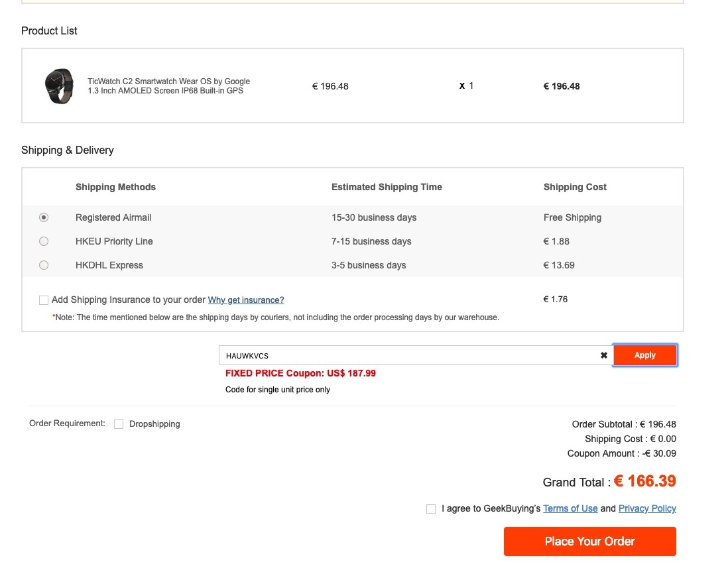This screenshot has width=728, height=564.
Task: Click the courier shipping days note
Action: (276, 317)
